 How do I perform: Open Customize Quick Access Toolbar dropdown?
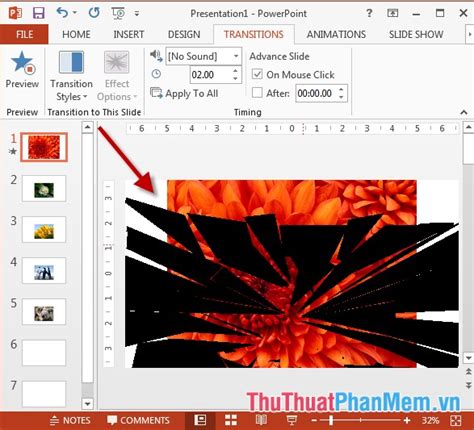click(137, 14)
